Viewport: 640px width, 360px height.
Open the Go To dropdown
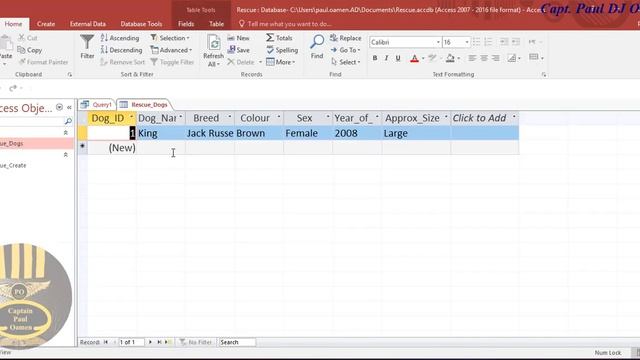tap(345, 50)
